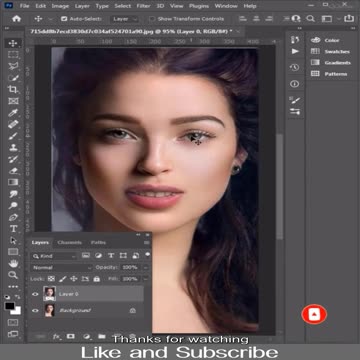360x360 pixels.
Task: Open the Actions play panel icon
Action: (x=295, y=51)
